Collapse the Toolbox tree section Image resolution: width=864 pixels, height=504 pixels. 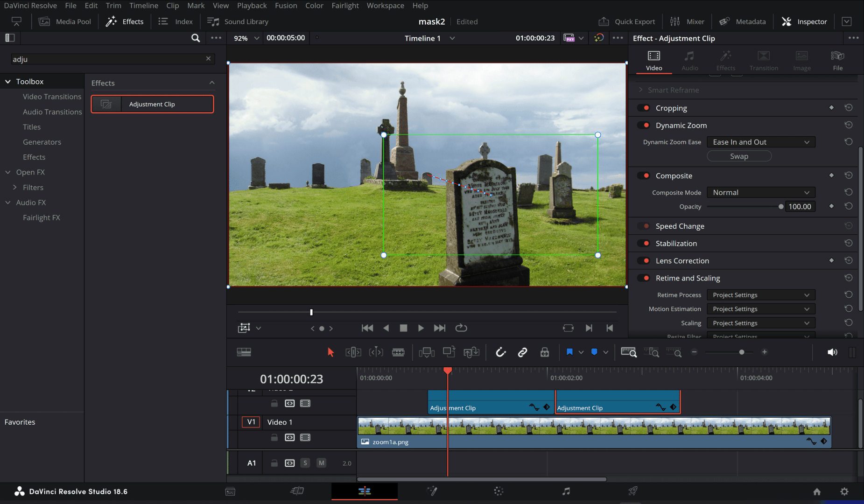pyautogui.click(x=8, y=81)
